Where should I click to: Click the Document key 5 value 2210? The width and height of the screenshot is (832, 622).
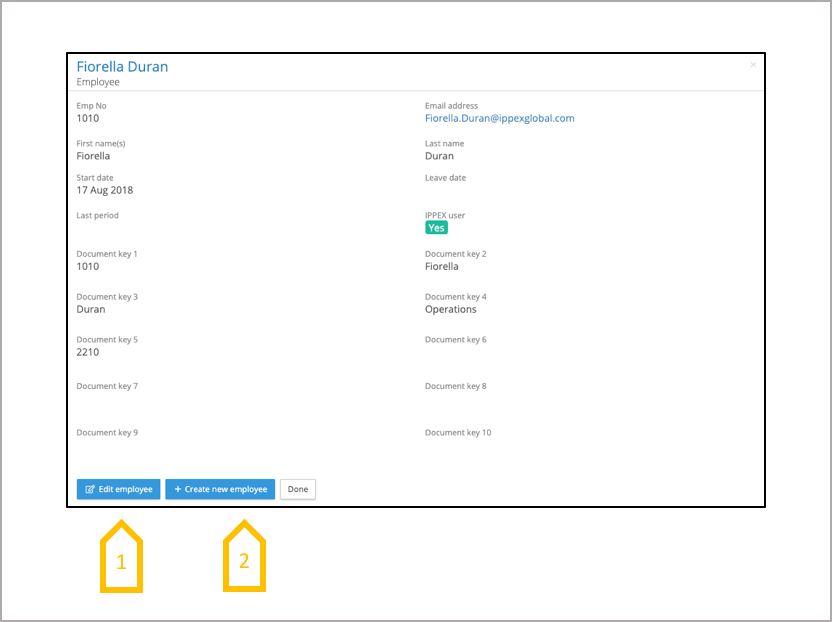click(88, 352)
